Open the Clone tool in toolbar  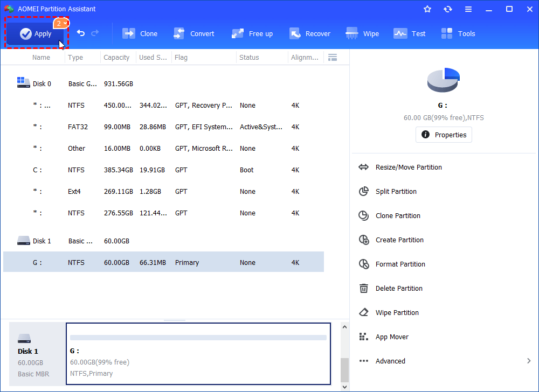point(140,33)
